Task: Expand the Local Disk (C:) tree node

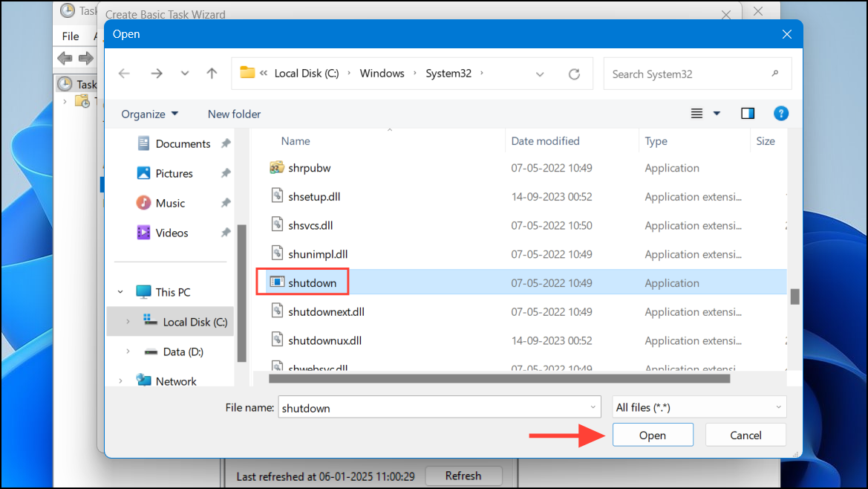Action: click(x=128, y=322)
